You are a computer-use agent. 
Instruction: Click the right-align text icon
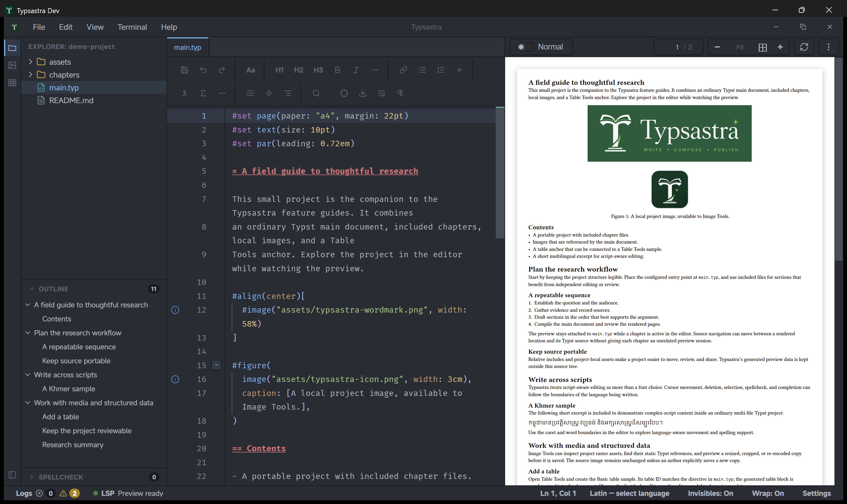288,93
